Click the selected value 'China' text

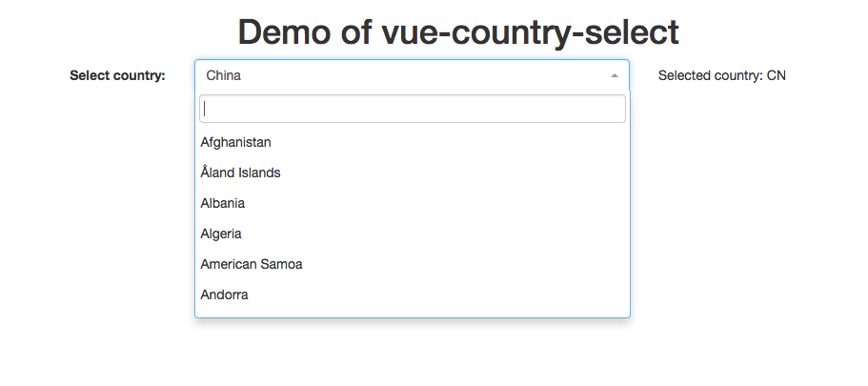(224, 75)
